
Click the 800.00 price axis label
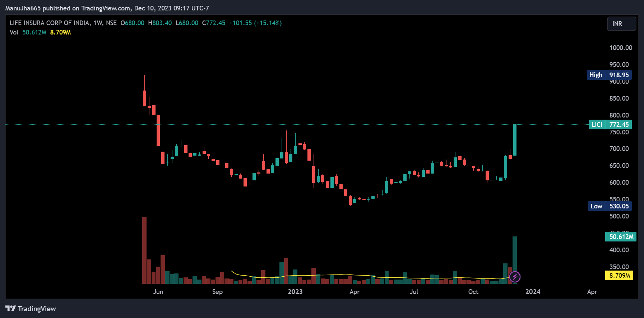point(619,115)
